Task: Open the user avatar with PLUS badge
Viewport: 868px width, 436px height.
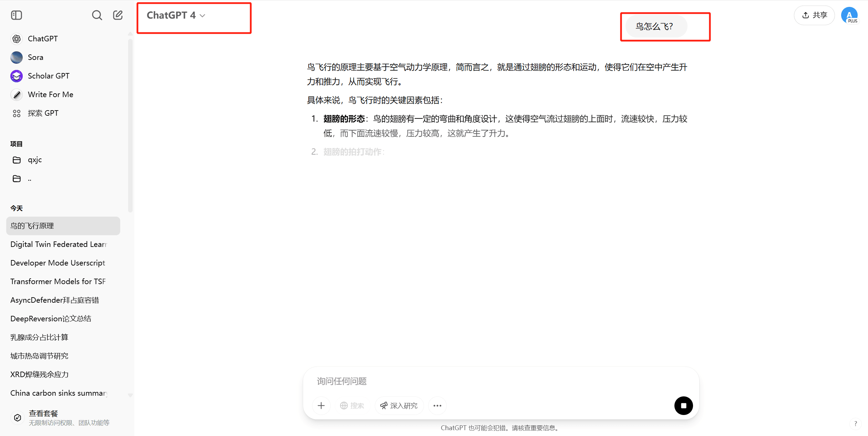Action: 849,15
